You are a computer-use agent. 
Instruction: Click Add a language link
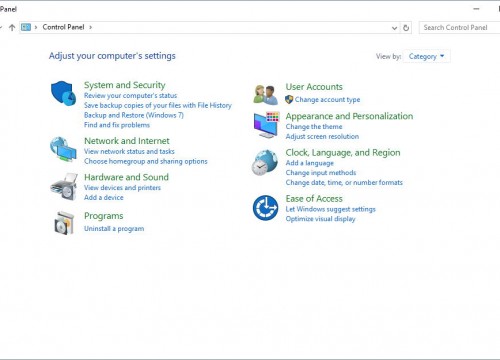tap(310, 163)
